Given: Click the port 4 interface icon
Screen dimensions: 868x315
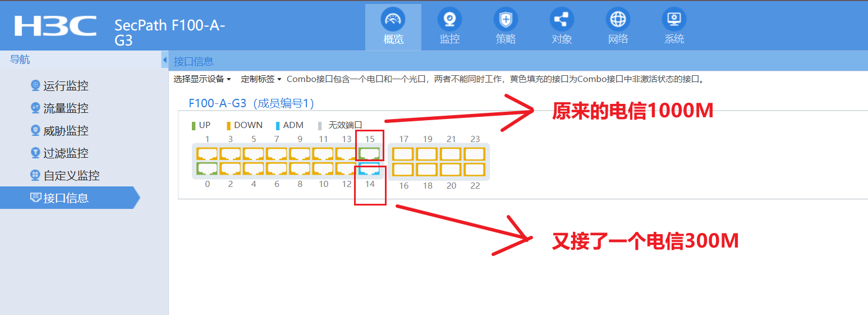Looking at the screenshot, I should [254, 168].
